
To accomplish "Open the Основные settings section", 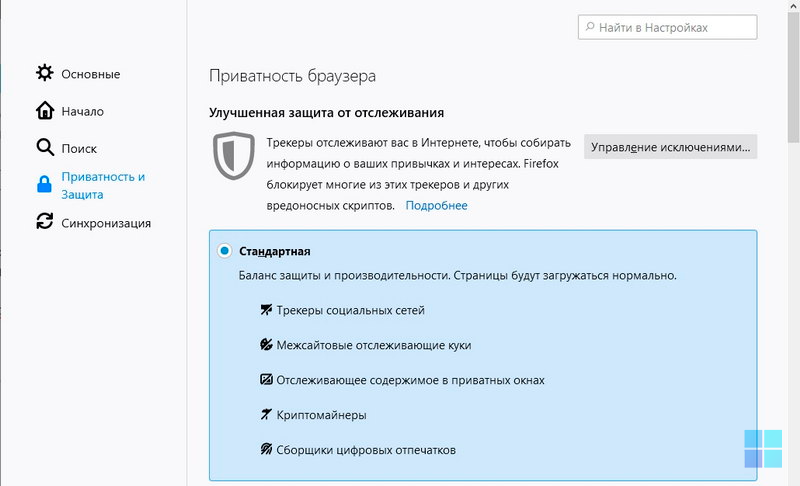I will [90, 74].
